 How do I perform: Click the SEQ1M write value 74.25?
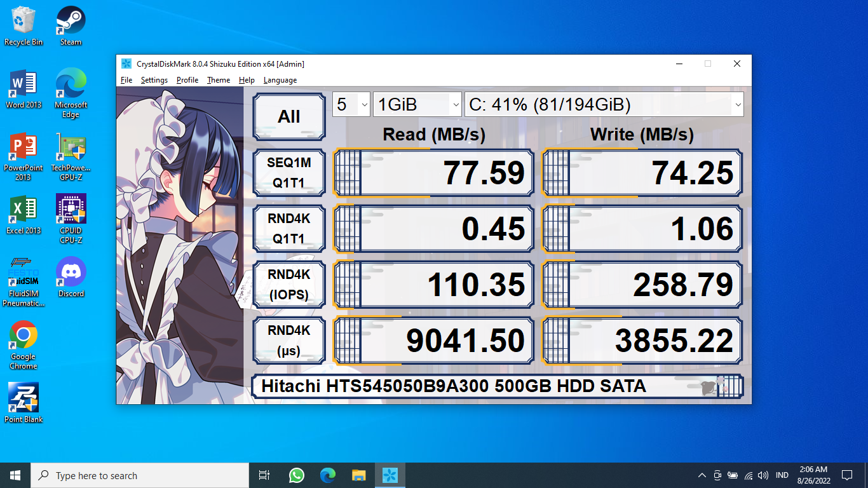pyautogui.click(x=642, y=173)
